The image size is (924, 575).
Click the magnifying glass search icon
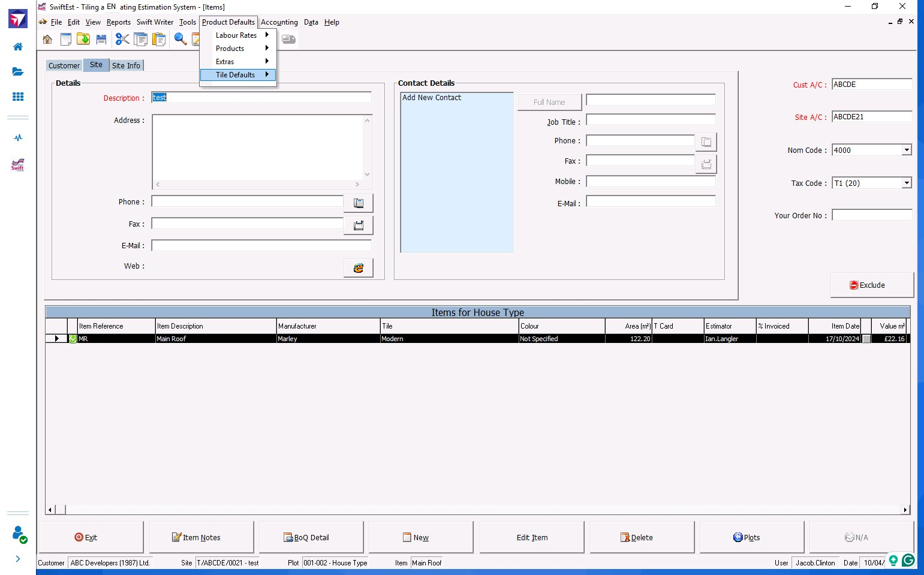click(180, 40)
